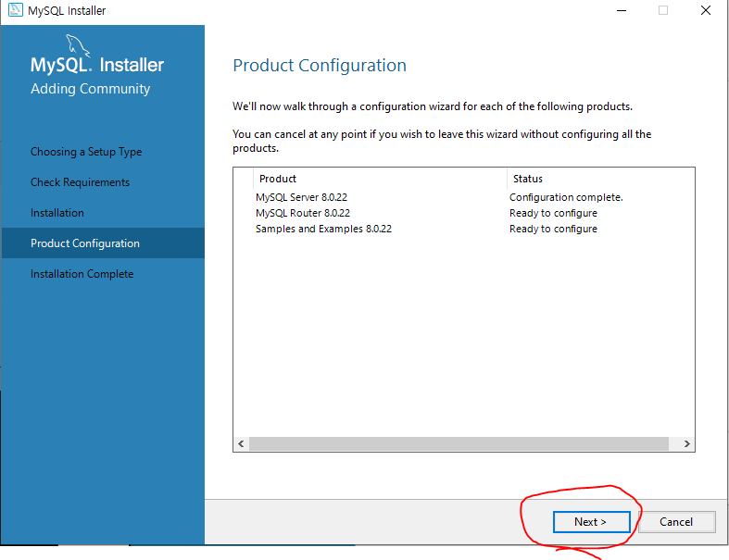The width and height of the screenshot is (729, 560).
Task: Click the left scroll arrow of the list
Action: click(241, 443)
